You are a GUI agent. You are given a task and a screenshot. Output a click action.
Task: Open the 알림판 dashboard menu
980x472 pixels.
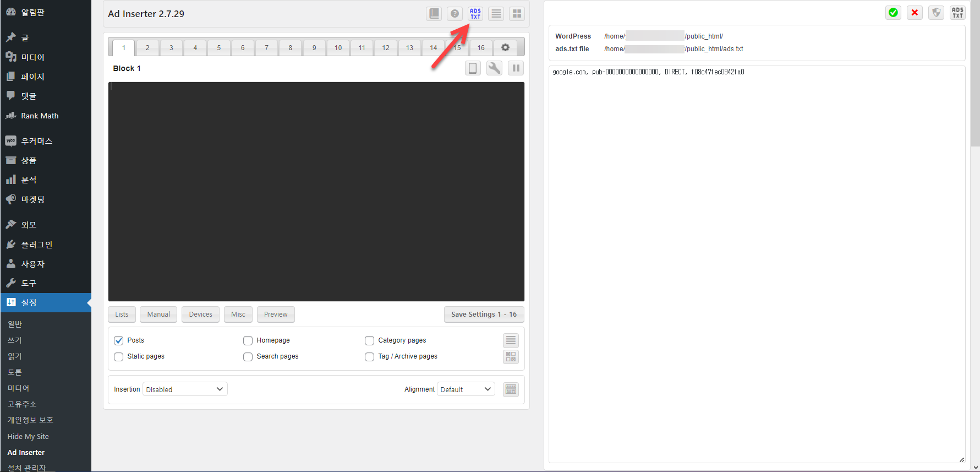[46, 12]
